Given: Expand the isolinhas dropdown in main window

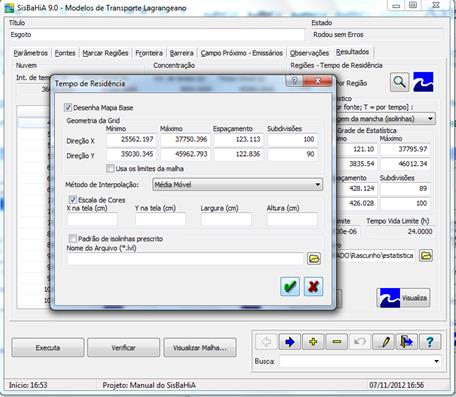Looking at the screenshot, I should coord(430,119).
